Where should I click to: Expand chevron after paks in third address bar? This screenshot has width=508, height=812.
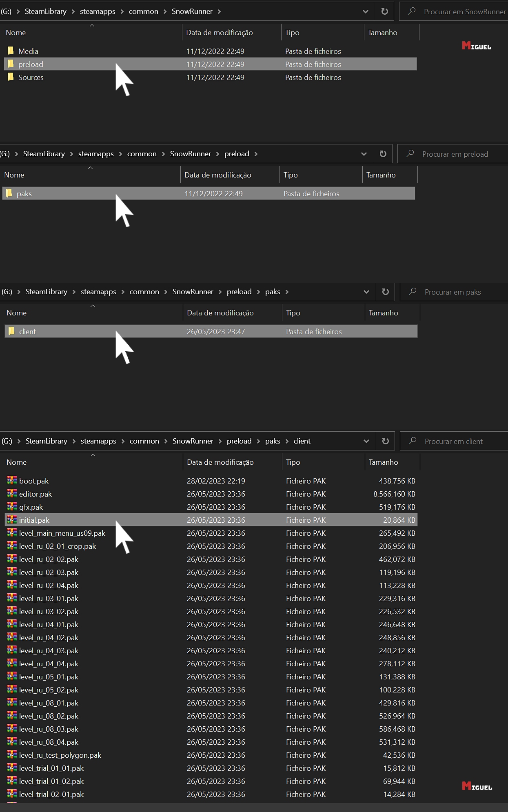(287, 292)
